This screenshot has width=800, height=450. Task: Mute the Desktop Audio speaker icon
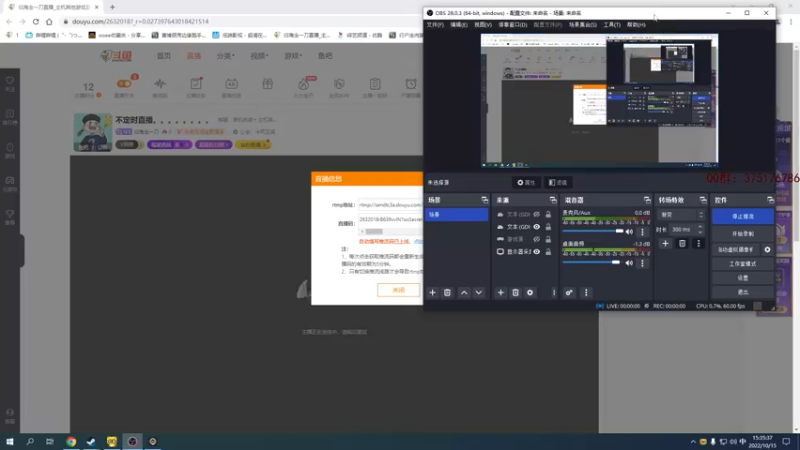click(630, 263)
